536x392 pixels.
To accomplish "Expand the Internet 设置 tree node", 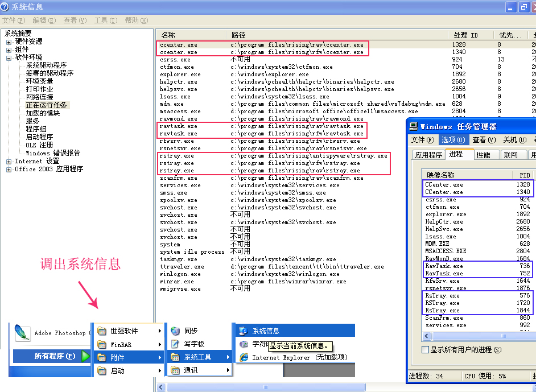I will [x=9, y=162].
